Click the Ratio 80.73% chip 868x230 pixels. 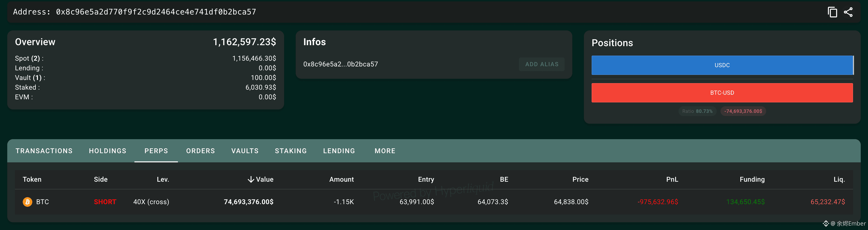pos(697,111)
